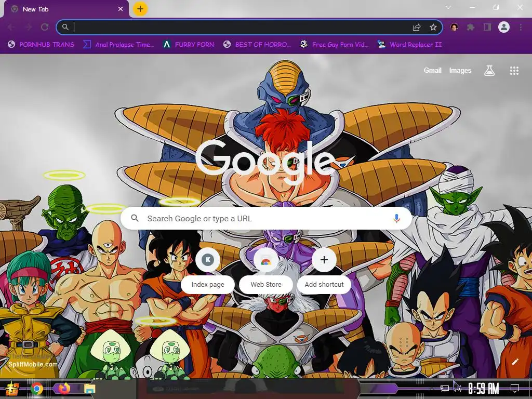Open the Web Store shortcut

pyautogui.click(x=266, y=271)
